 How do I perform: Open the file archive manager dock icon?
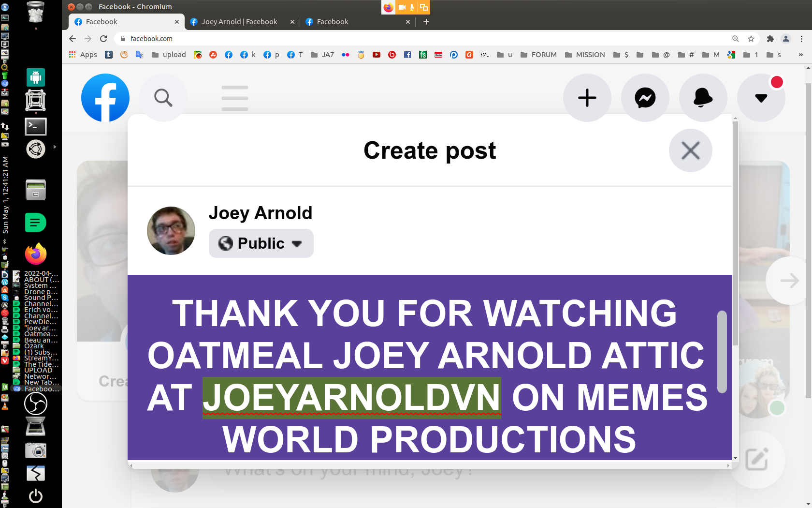click(36, 190)
